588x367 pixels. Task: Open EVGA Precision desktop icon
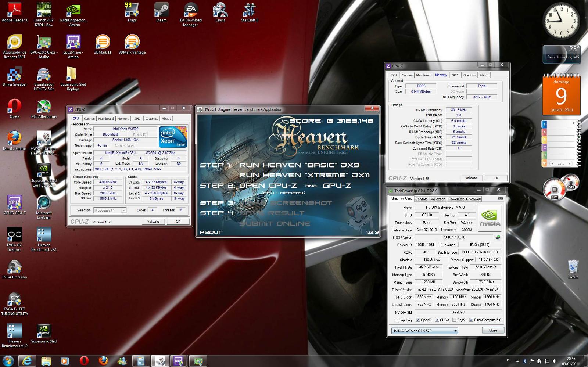pos(15,269)
